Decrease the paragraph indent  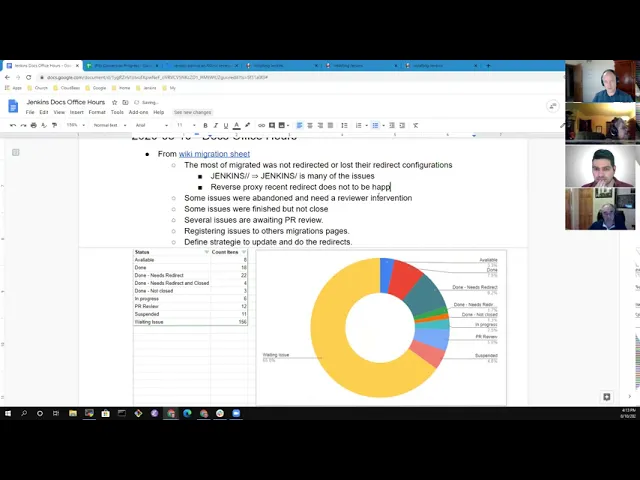[392, 125]
